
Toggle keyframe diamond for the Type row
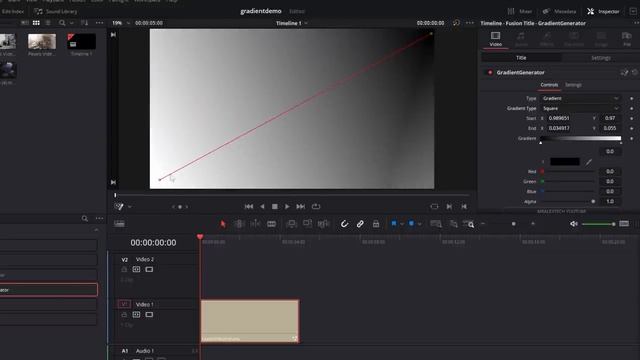tap(631, 98)
